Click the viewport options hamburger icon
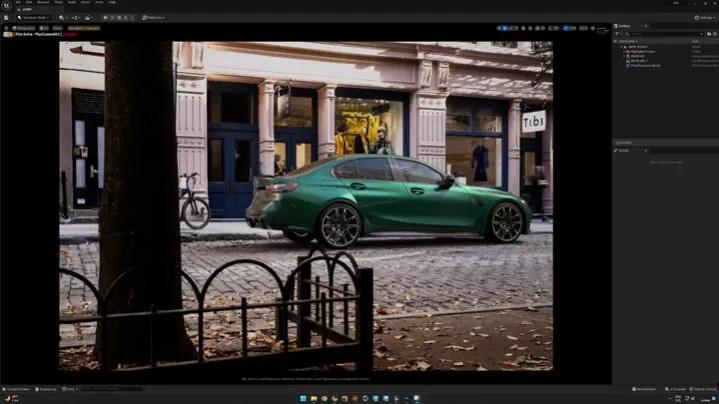 7,27
